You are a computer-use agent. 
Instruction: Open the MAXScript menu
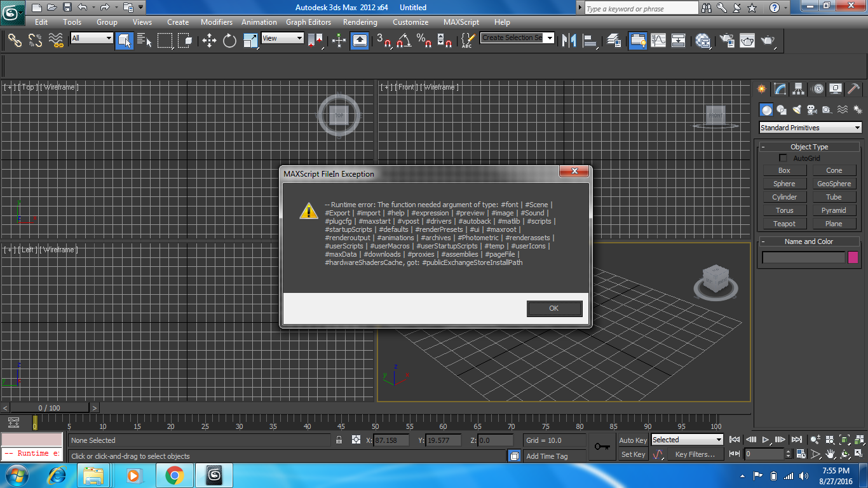pyautogui.click(x=461, y=22)
